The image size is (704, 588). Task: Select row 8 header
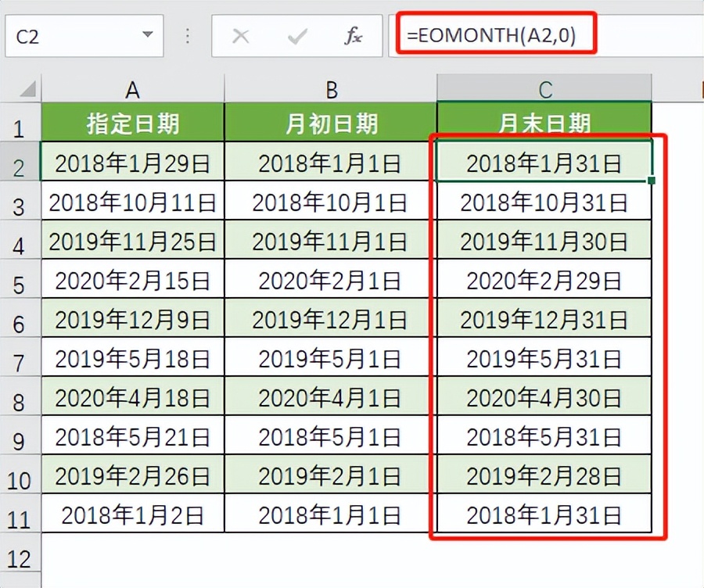pyautogui.click(x=20, y=396)
